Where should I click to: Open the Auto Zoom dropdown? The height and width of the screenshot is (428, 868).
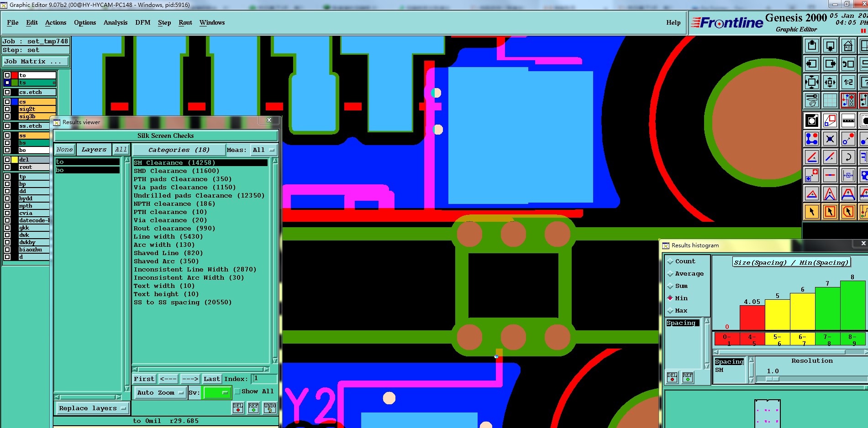coord(160,392)
